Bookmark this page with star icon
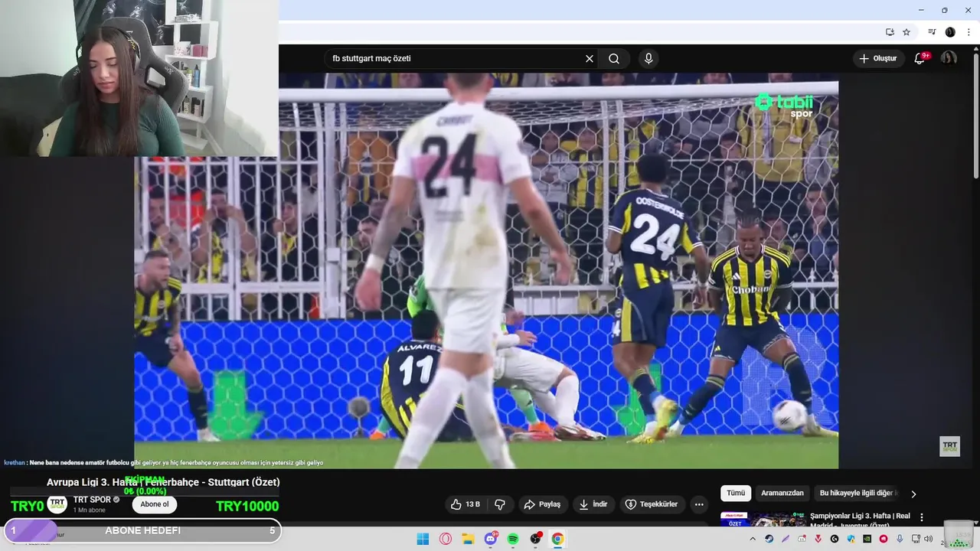 906,32
